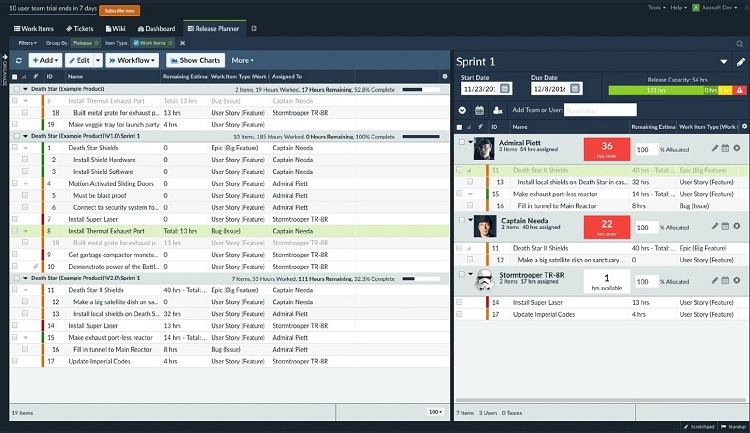
Task: Click the Sprint grid settings gear icon
Action: [x=744, y=127]
